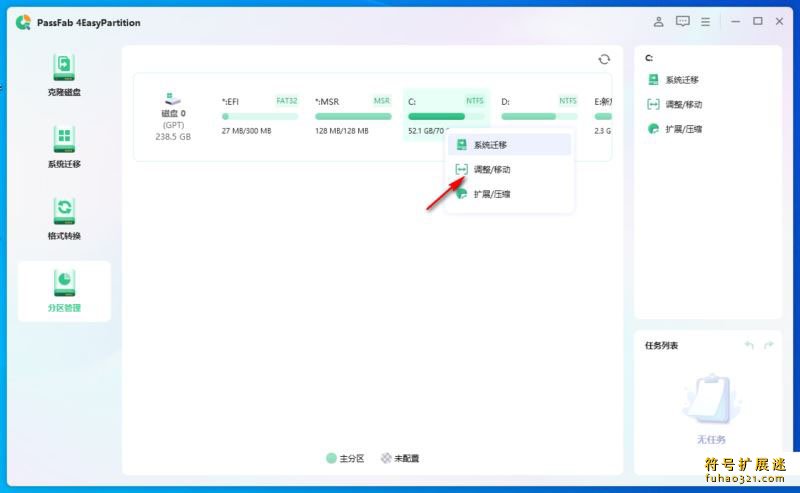Select the C: partition
This screenshot has width=800, height=493.
click(x=446, y=115)
